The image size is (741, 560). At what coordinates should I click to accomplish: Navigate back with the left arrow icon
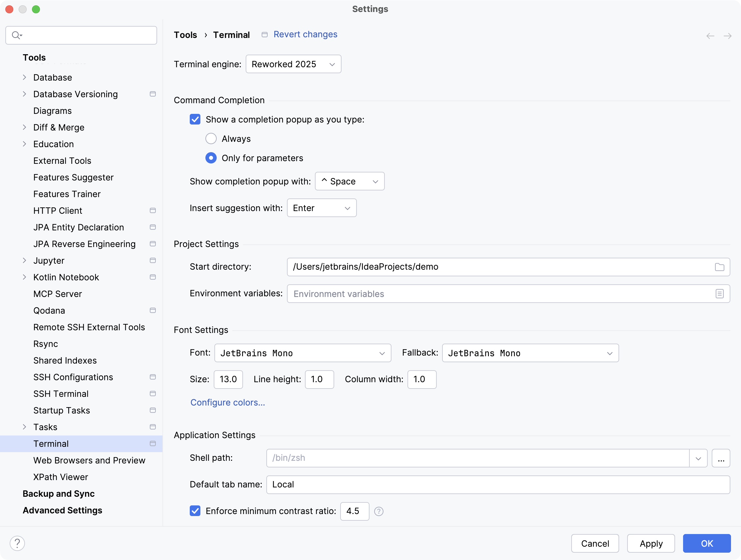pyautogui.click(x=710, y=36)
